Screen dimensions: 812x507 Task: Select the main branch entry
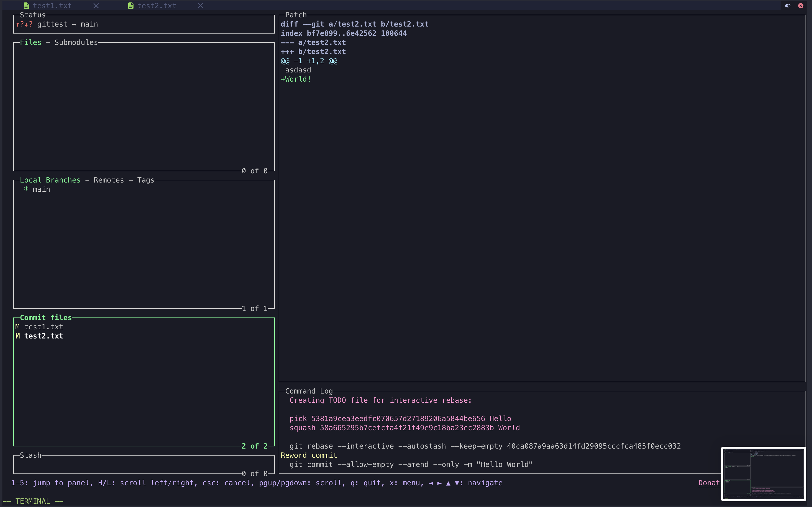click(41, 190)
